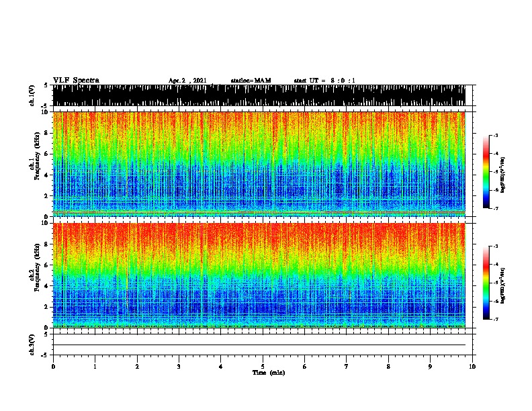This screenshot has height=411, width=532.
Task: Click the ch.2 spectrogram color scale bar
Action: (x=486, y=283)
